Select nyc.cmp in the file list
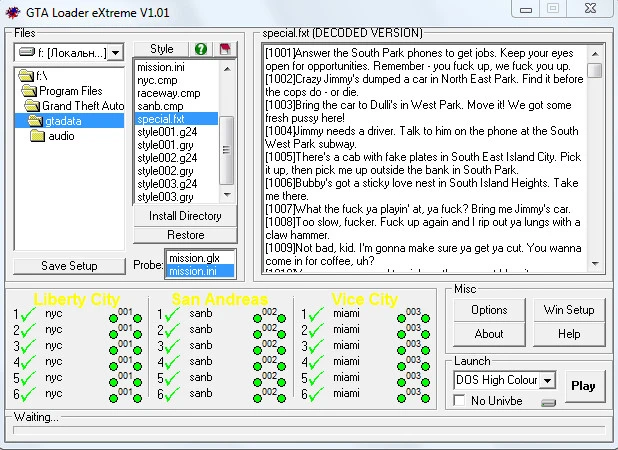This screenshot has height=450, width=618. click(176, 80)
